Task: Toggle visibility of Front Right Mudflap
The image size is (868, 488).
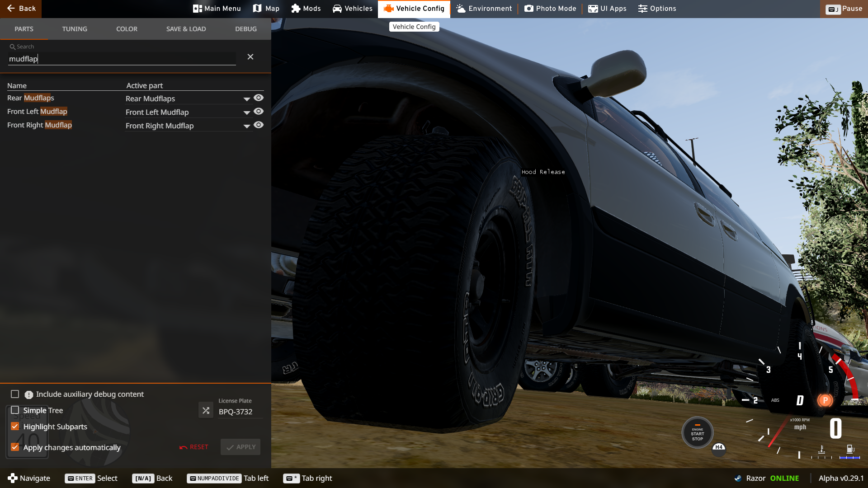Action: pyautogui.click(x=259, y=125)
